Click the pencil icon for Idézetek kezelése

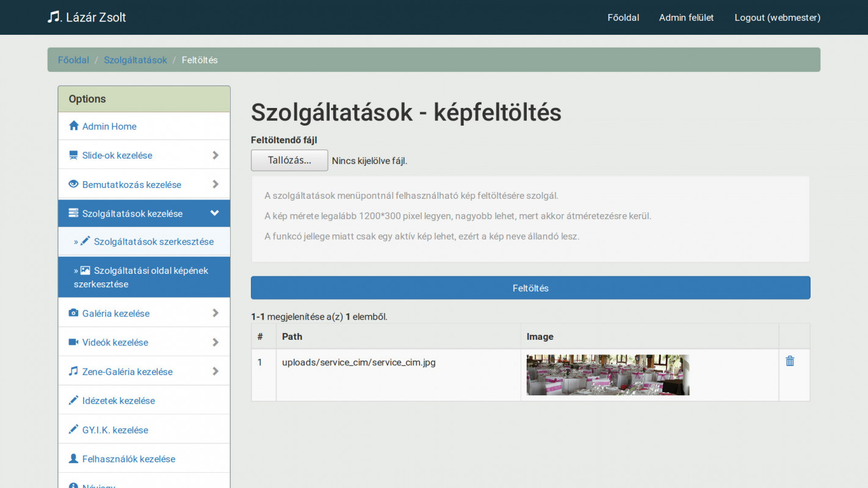74,401
